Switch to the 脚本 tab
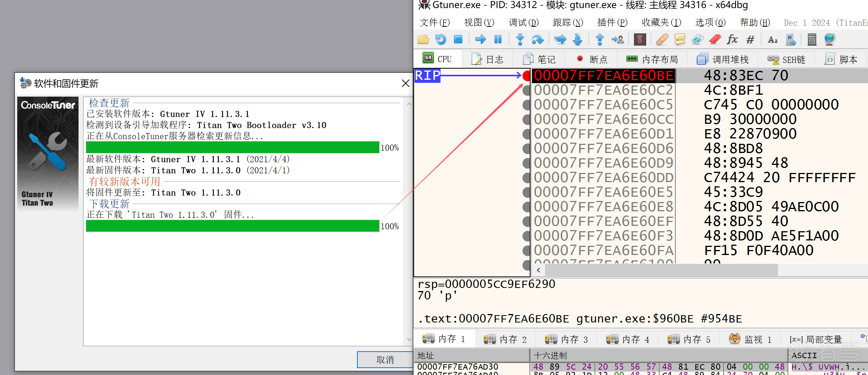The height and width of the screenshot is (375, 868). point(841,59)
